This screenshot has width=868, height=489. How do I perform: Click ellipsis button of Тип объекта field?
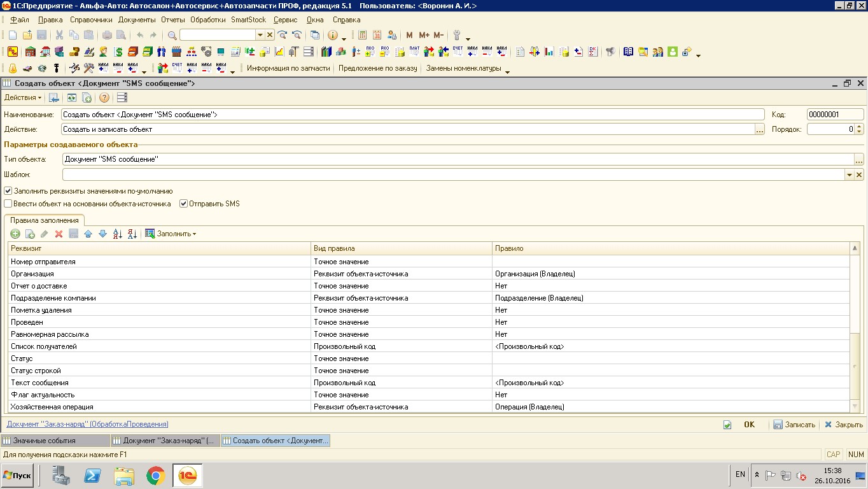pos(859,159)
